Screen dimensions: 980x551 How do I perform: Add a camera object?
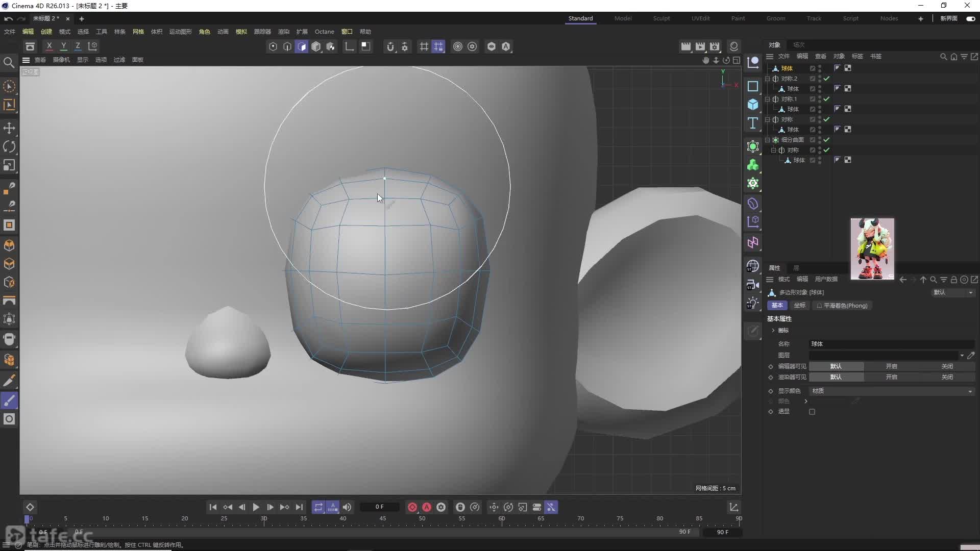tap(753, 285)
